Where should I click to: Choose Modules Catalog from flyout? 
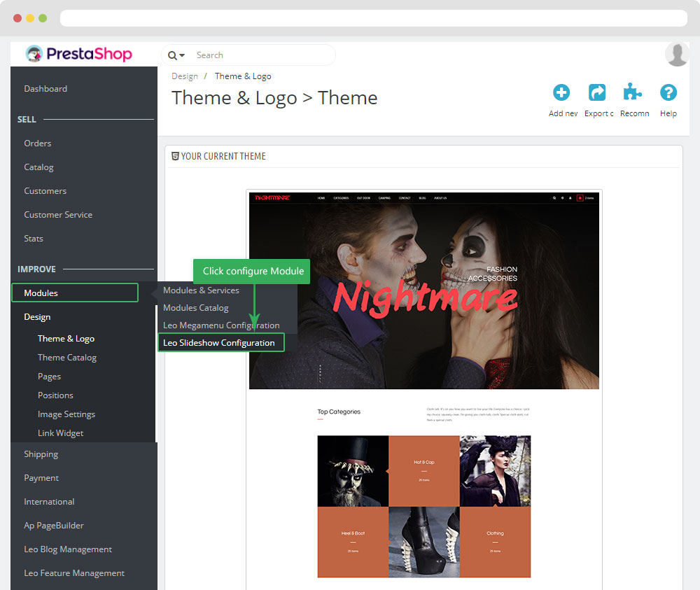tap(195, 308)
